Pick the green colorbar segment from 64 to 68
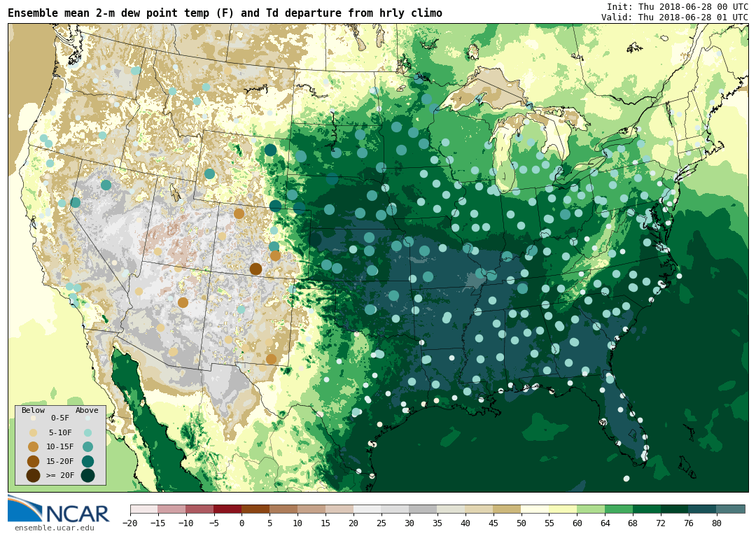The image size is (756, 536). click(619, 509)
